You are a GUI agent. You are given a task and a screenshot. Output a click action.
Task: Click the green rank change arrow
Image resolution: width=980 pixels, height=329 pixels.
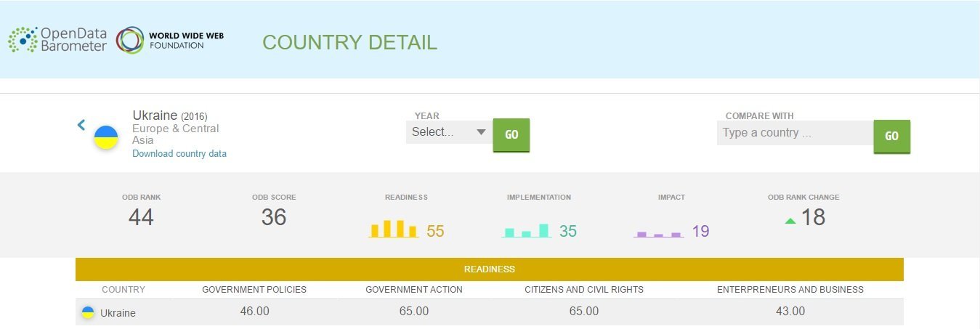(790, 221)
